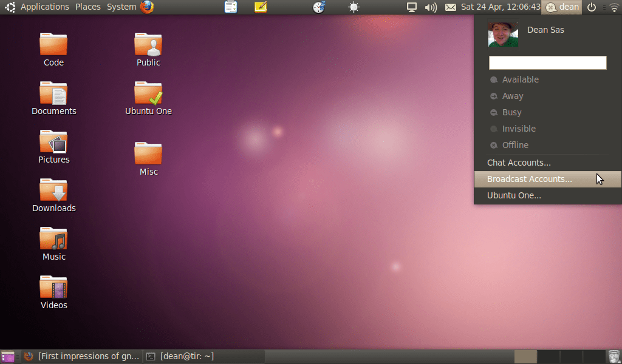The image size is (622, 364).
Task: Open the mail envelope indicator
Action: point(450,7)
